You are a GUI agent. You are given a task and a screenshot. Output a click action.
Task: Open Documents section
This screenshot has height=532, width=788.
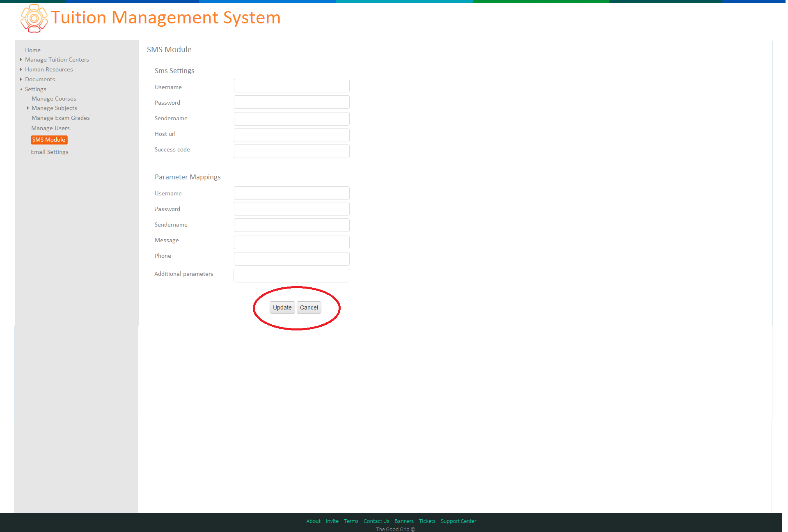pos(40,79)
